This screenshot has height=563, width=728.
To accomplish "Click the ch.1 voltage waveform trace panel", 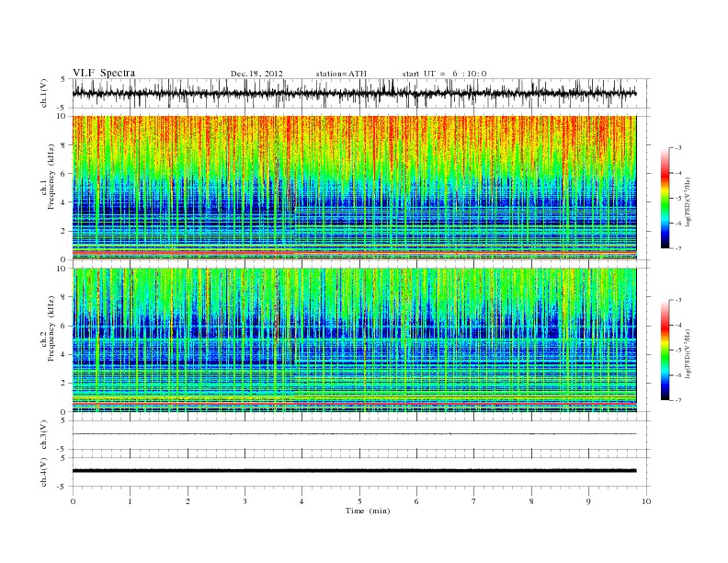I will tap(361, 93).
